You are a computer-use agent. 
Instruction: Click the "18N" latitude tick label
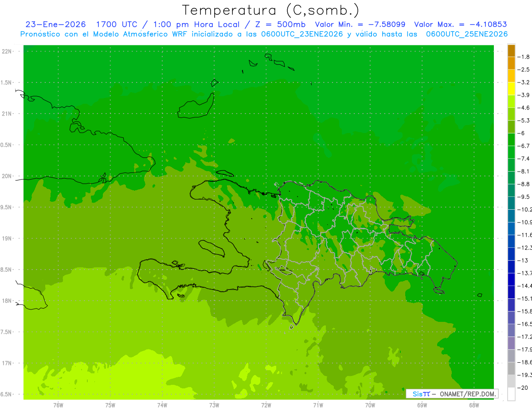click(7, 301)
